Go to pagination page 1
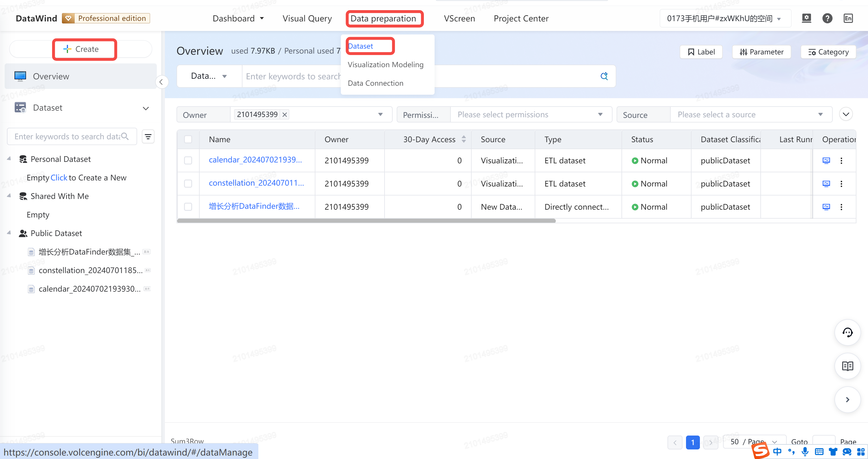The width and height of the screenshot is (868, 459). pos(693,442)
